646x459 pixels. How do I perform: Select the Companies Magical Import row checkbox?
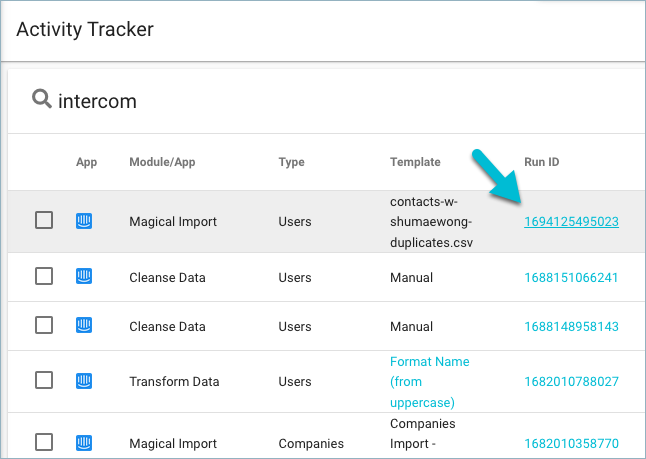pos(44,442)
